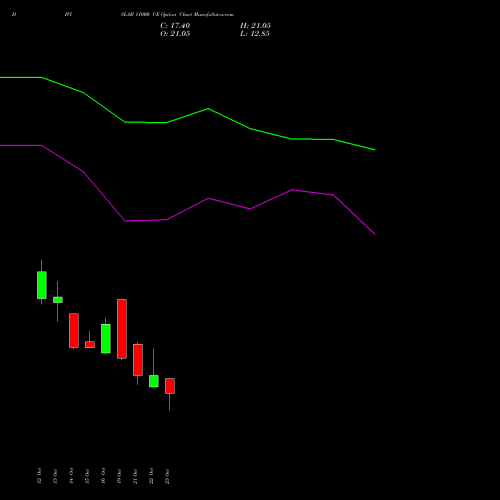
Task: Click the green upper indicator line
Action: (208, 109)
